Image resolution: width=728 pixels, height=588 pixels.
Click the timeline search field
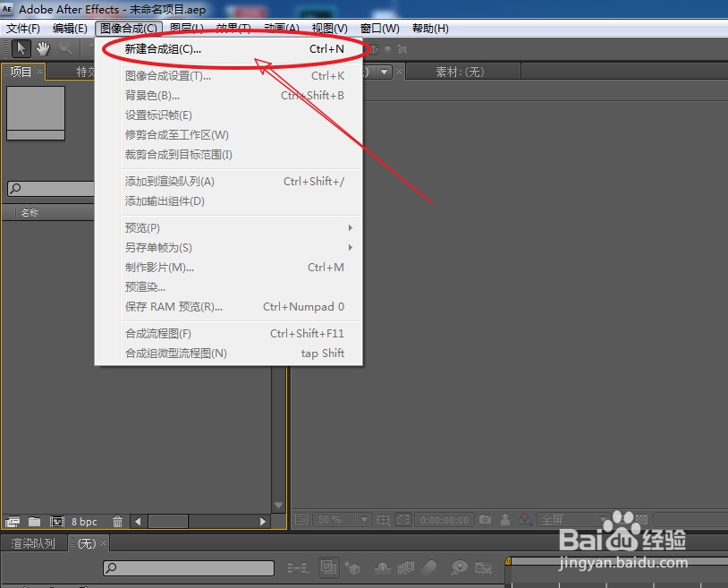pos(189,567)
